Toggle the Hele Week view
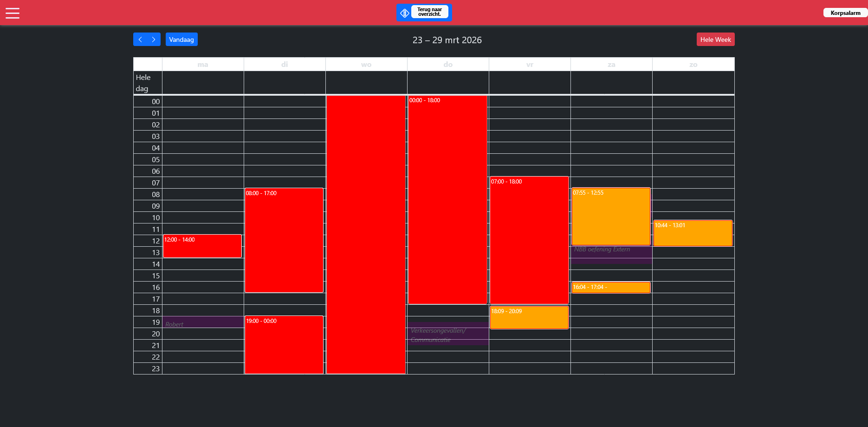 tap(715, 39)
